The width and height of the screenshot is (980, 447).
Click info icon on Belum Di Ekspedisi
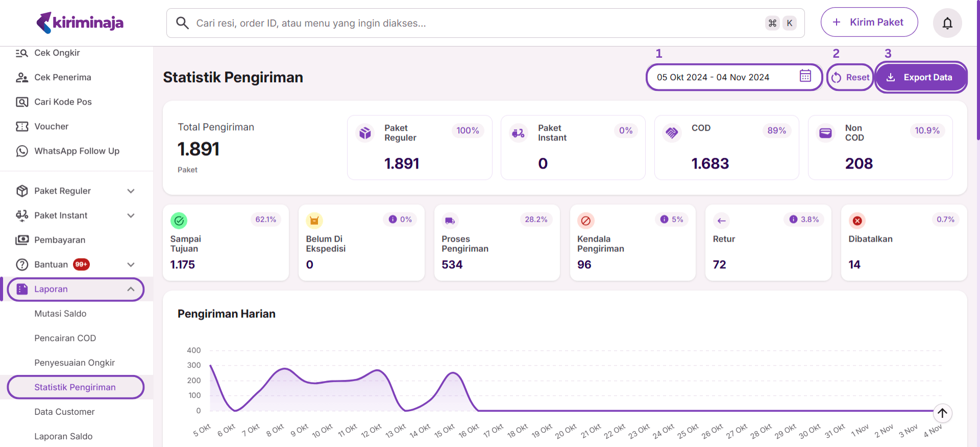[x=392, y=219]
